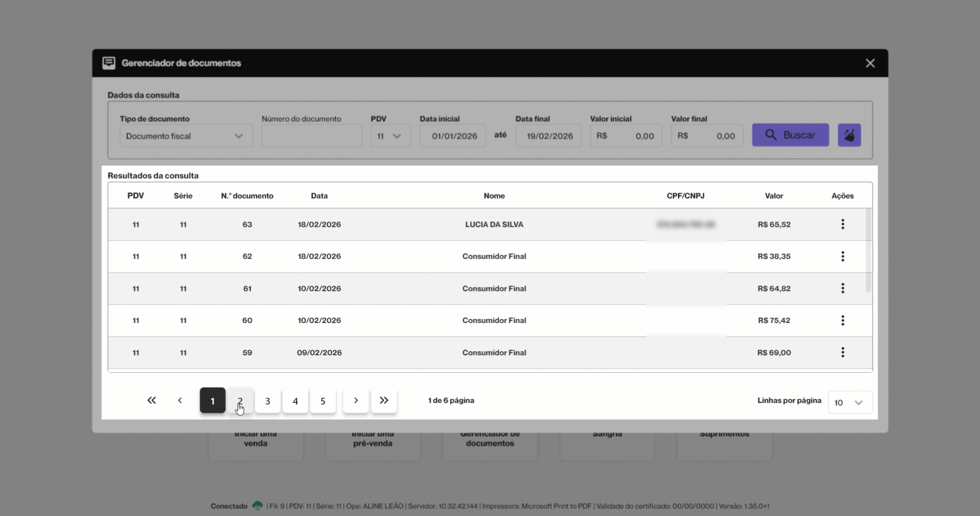The height and width of the screenshot is (516, 980).
Task: Open actions menu for document 60
Action: coord(842,320)
